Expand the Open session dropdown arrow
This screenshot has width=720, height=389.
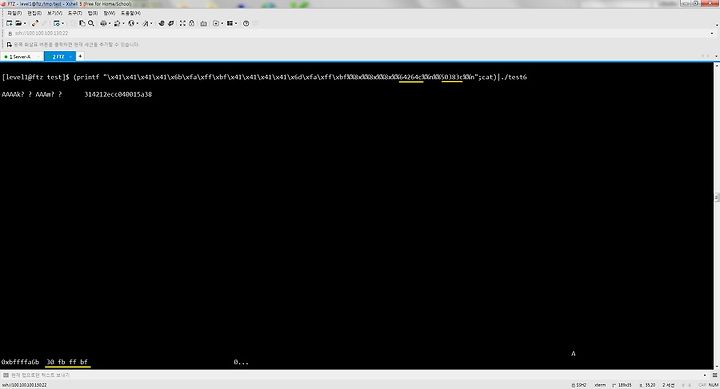[24, 23]
